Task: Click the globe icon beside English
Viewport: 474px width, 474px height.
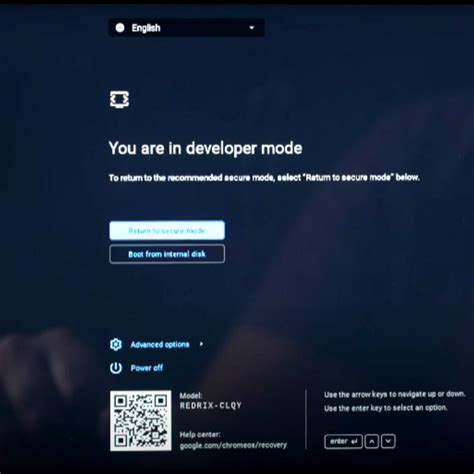Action: coord(120,28)
